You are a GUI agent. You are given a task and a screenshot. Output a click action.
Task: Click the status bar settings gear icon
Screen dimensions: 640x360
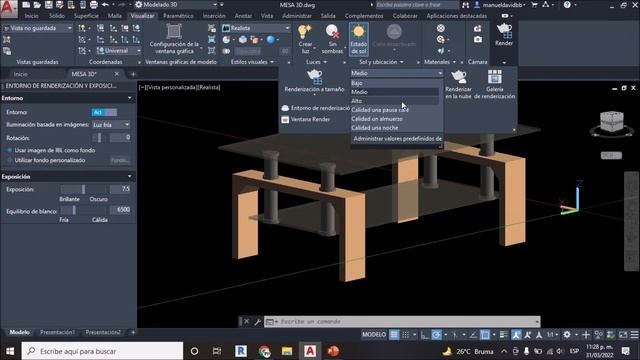coord(567,335)
